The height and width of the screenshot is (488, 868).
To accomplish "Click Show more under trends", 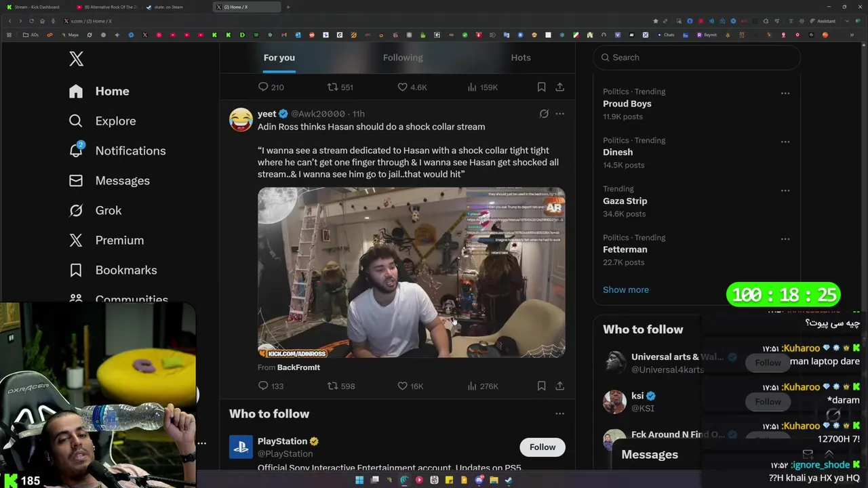I will 626,290.
